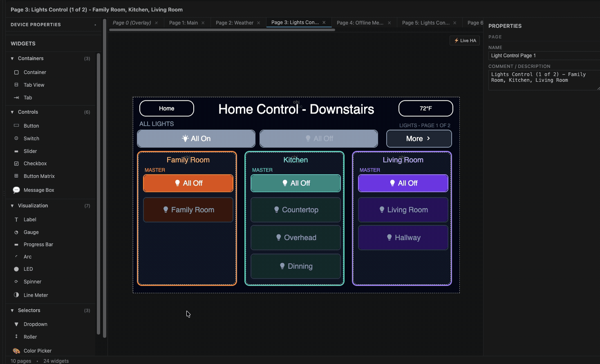Switch to the partially visible Page 6 tab

coord(475,23)
